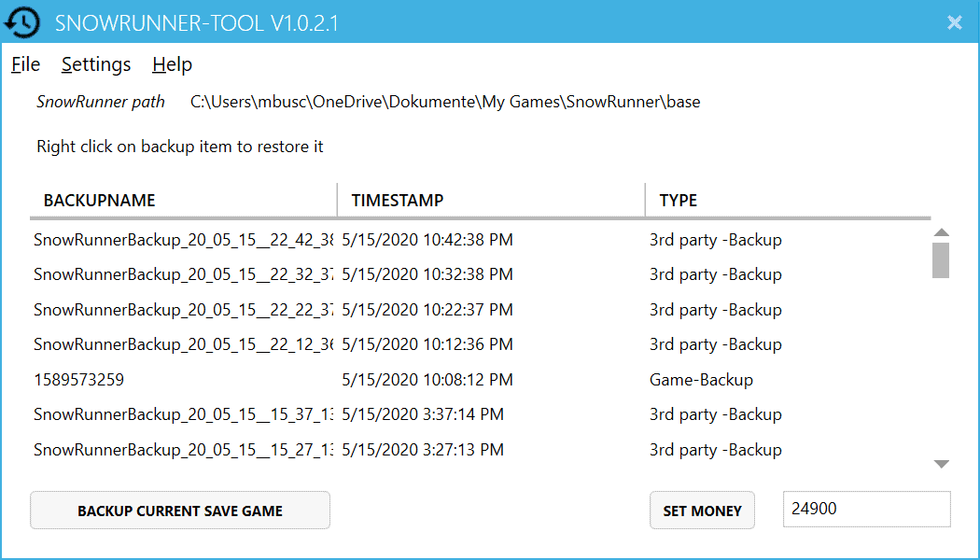
Task: Click the SnowRunner-Tool history clock icon
Action: click(23, 21)
